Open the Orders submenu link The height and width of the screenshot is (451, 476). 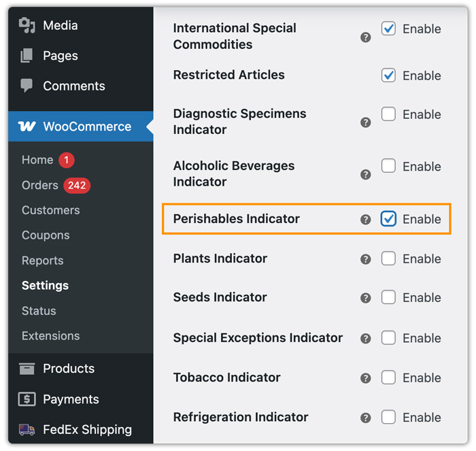39,185
